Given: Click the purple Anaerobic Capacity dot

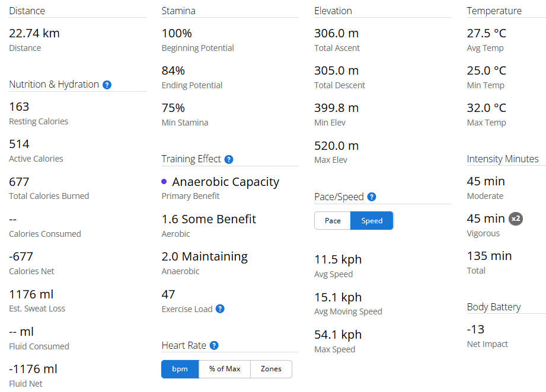Looking at the screenshot, I should click(x=164, y=182).
